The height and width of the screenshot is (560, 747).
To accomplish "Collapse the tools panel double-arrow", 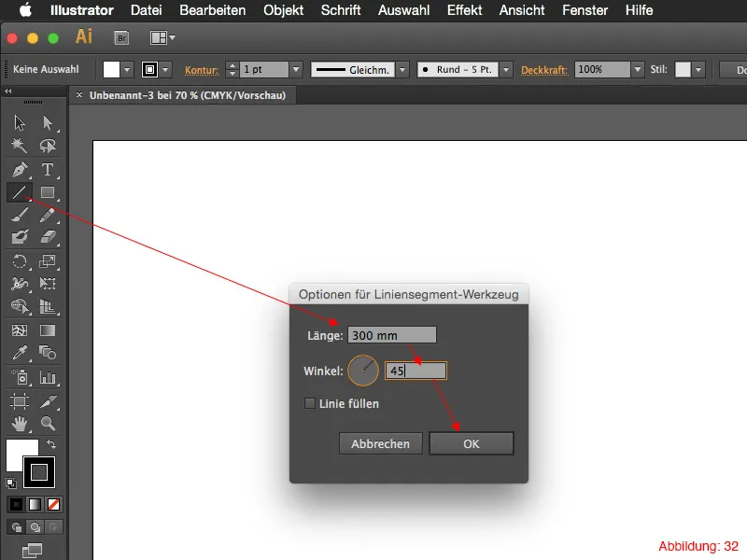I will 8,91.
